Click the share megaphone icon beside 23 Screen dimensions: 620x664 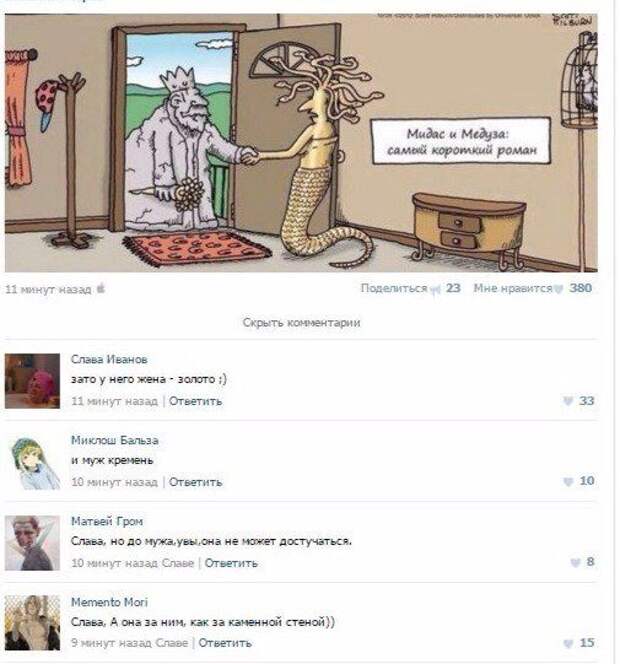tap(435, 289)
